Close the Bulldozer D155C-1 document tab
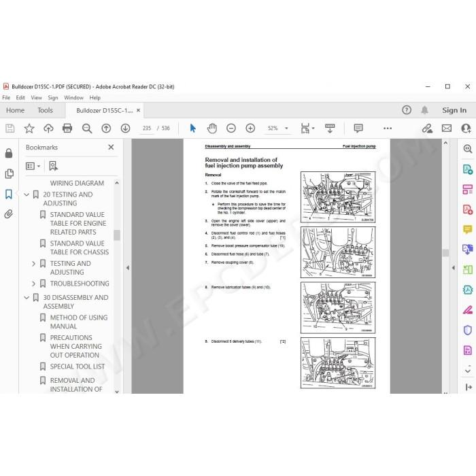Viewport: 476px width, 476px height. pyautogui.click(x=139, y=110)
